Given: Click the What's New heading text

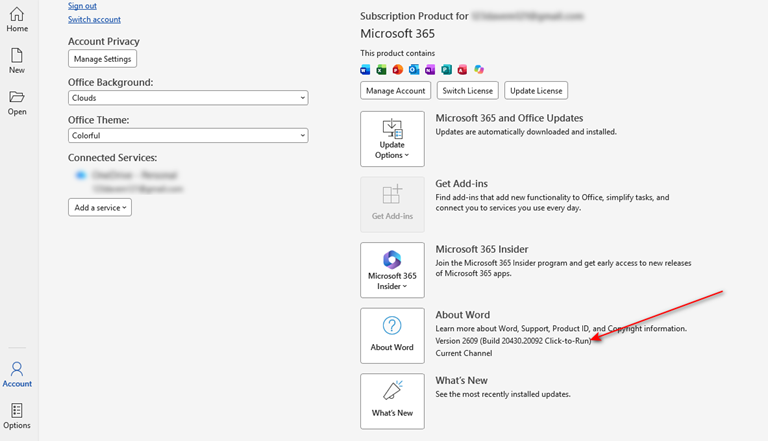Looking at the screenshot, I should [x=461, y=381].
